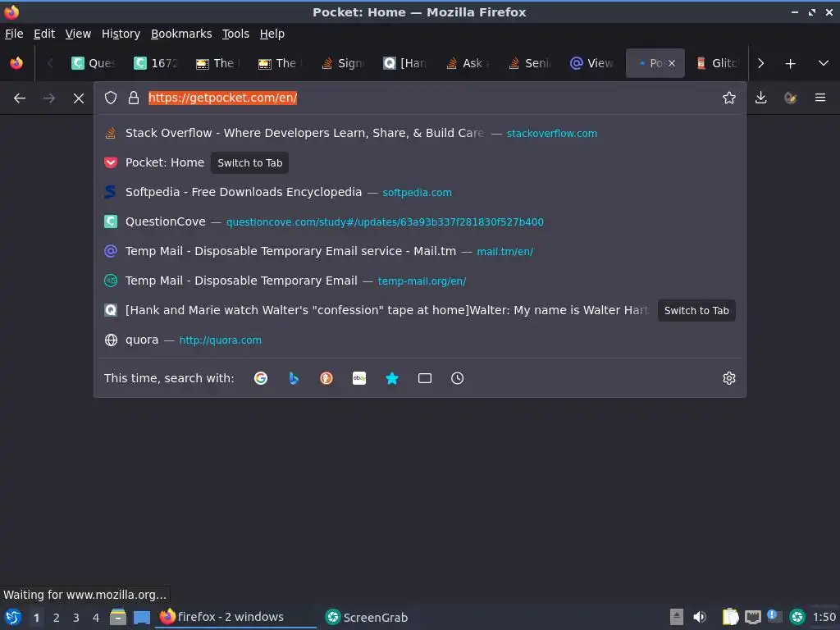
Task: View site security lock icon
Action: coord(134,98)
